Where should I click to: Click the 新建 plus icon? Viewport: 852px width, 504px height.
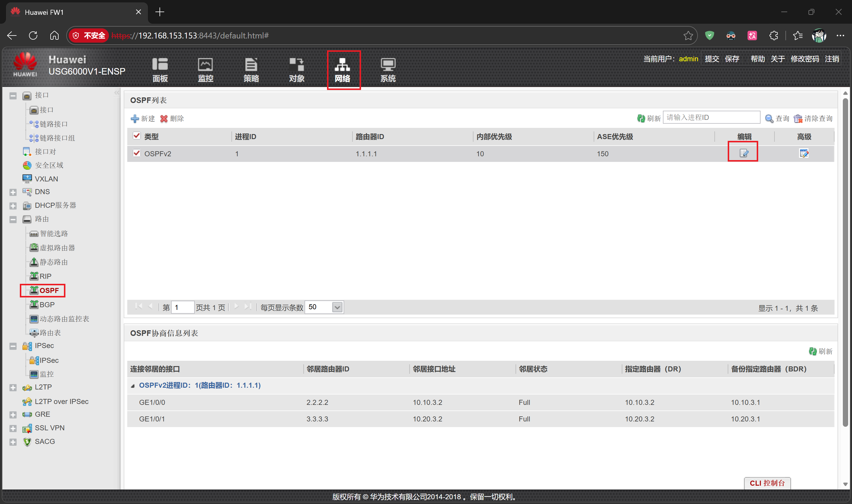point(135,119)
